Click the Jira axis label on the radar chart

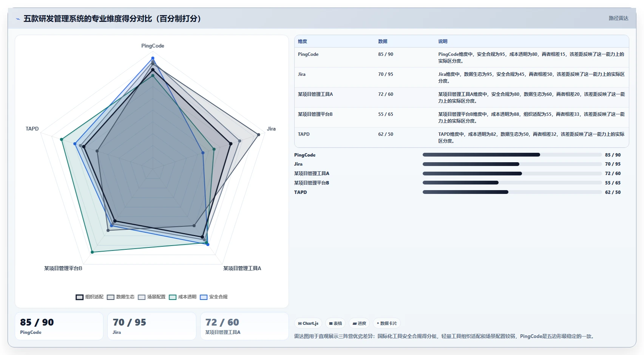[x=271, y=129]
